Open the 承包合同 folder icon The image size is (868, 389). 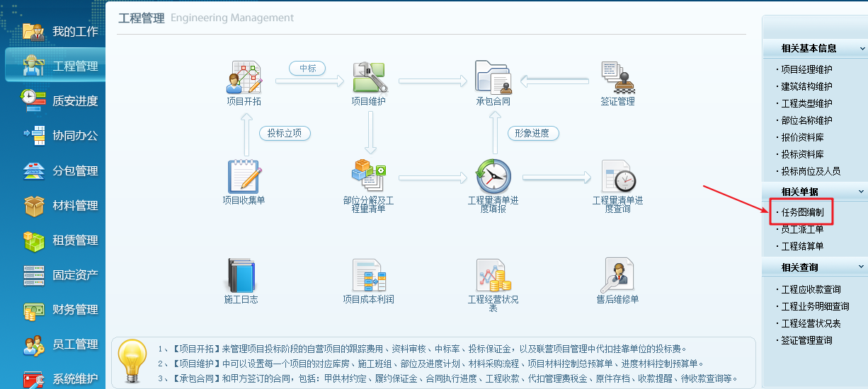[493, 77]
